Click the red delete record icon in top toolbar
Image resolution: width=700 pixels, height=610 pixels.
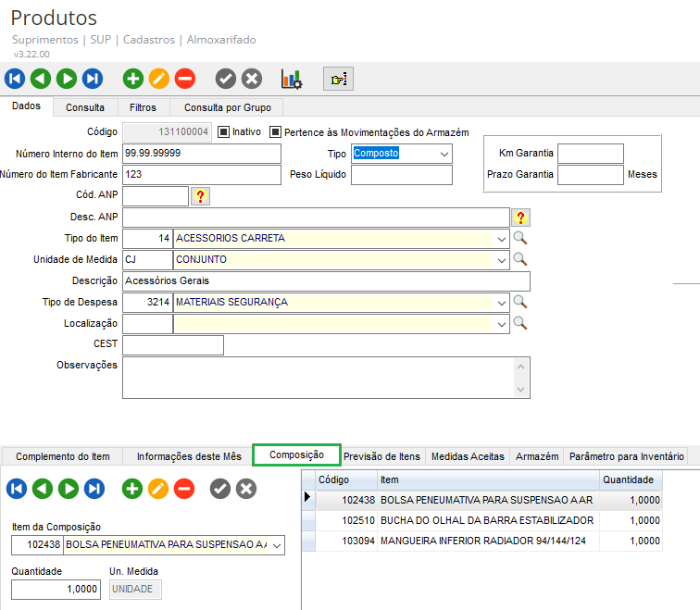point(185,79)
